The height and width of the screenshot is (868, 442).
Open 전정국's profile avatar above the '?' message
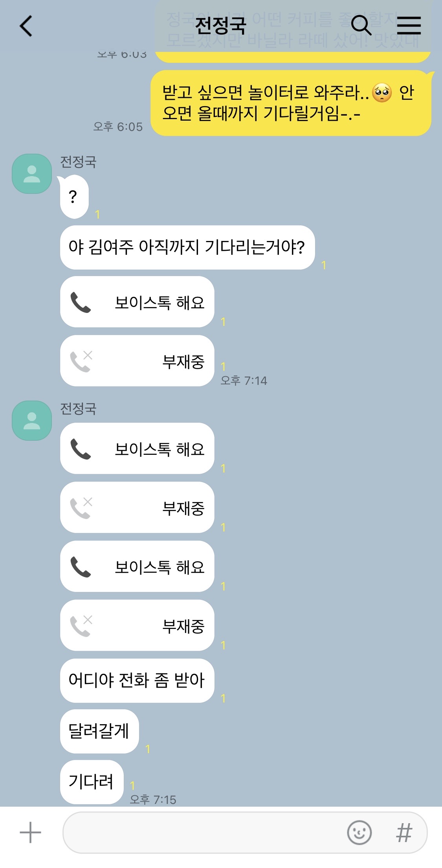(32, 174)
